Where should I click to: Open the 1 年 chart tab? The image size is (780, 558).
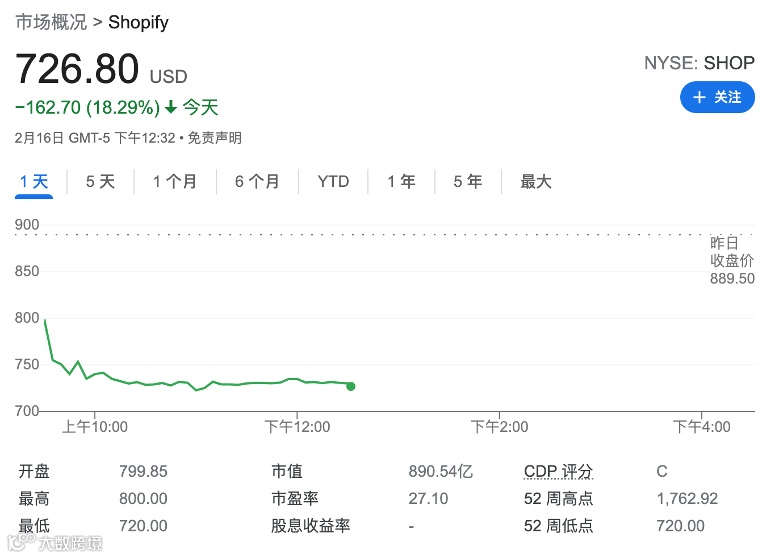pos(401,182)
